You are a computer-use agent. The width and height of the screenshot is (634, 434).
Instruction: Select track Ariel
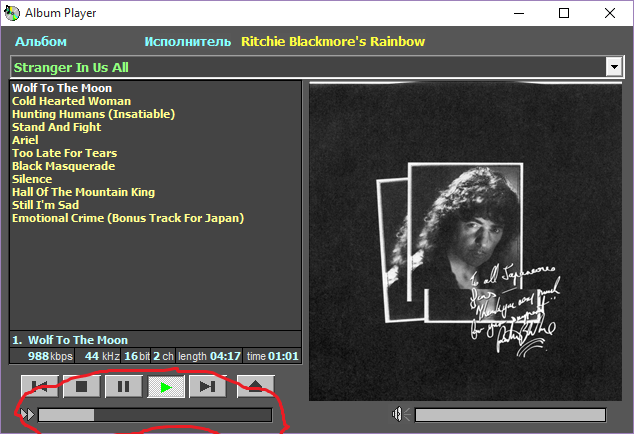click(25, 140)
